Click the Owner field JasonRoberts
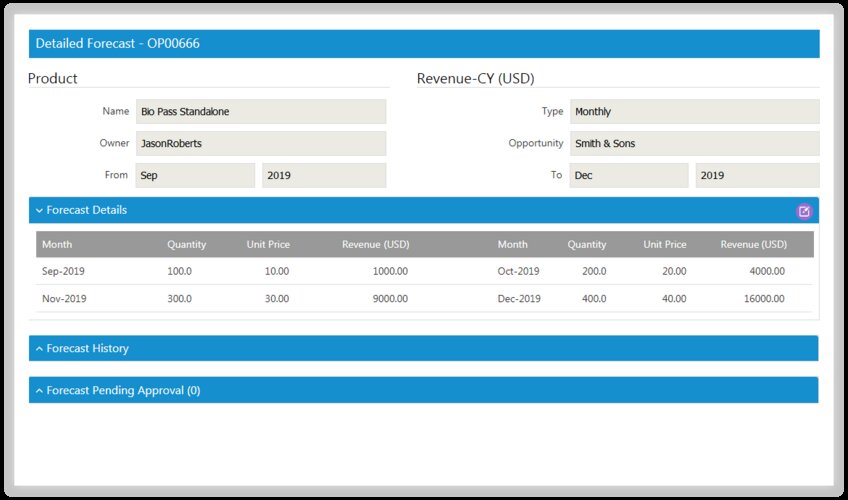Viewport: 848px width, 500px height. point(261,143)
